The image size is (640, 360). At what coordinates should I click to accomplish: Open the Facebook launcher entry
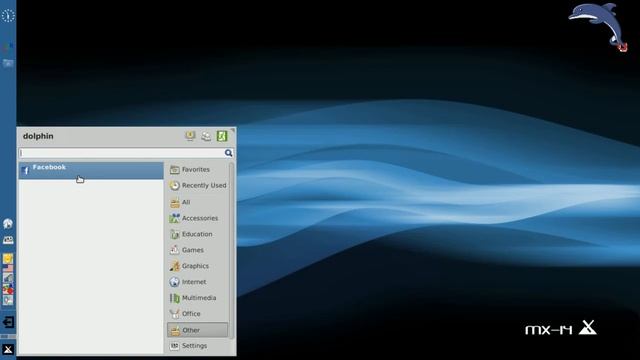tap(91, 170)
